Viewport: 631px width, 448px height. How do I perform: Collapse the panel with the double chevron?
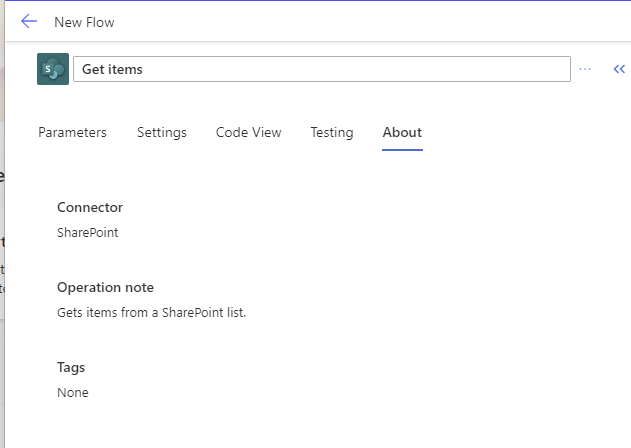[x=619, y=69]
